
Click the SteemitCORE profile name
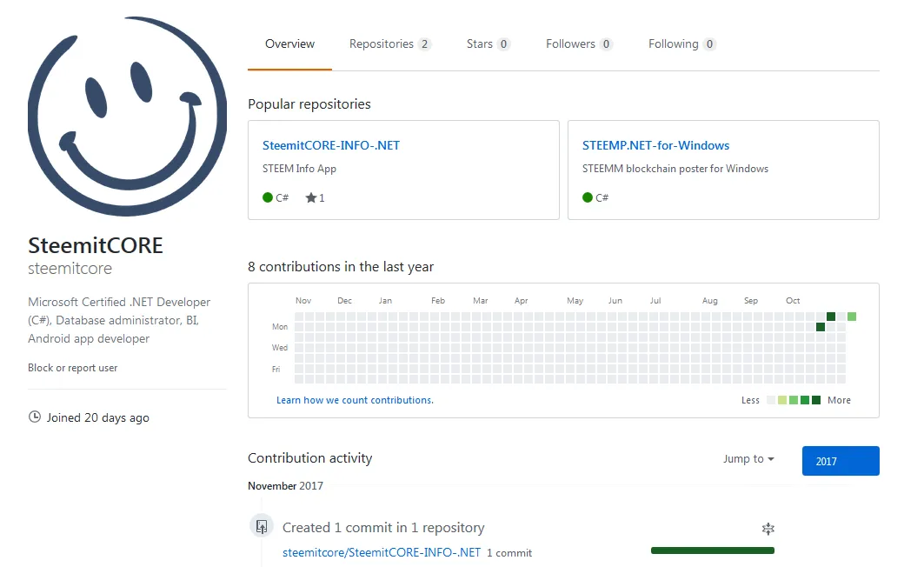(x=96, y=245)
